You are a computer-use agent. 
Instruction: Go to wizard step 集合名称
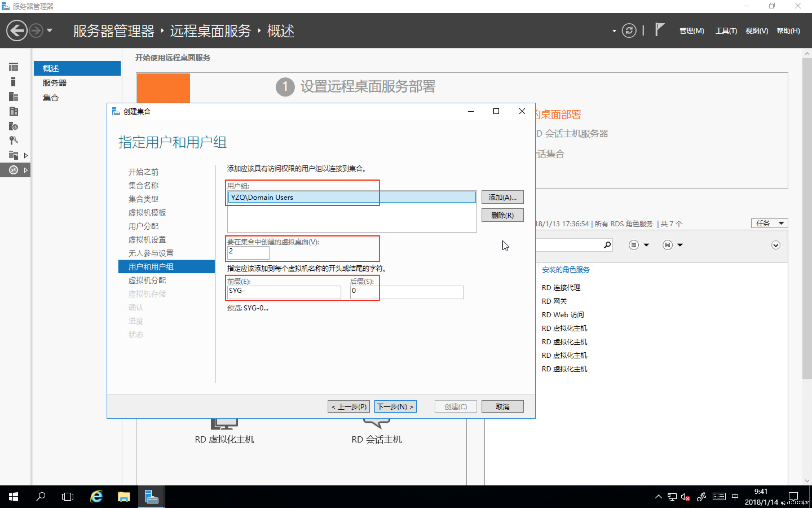143,185
